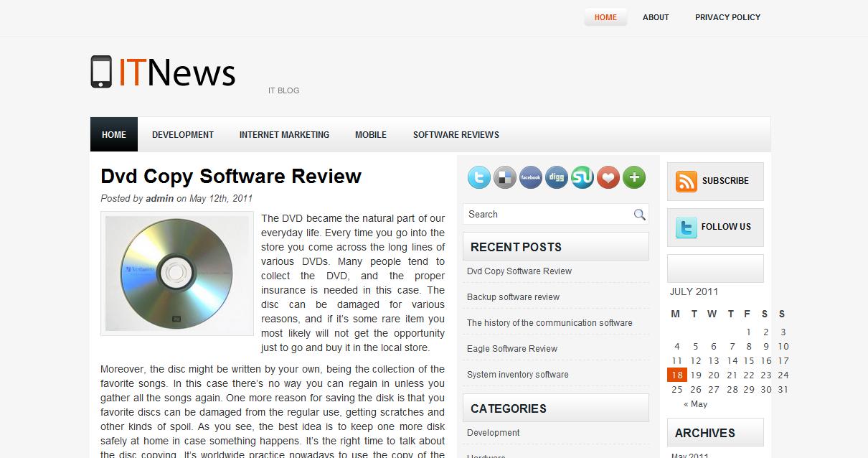
Task: Open the INTERNET MARKETING section
Action: [284, 134]
